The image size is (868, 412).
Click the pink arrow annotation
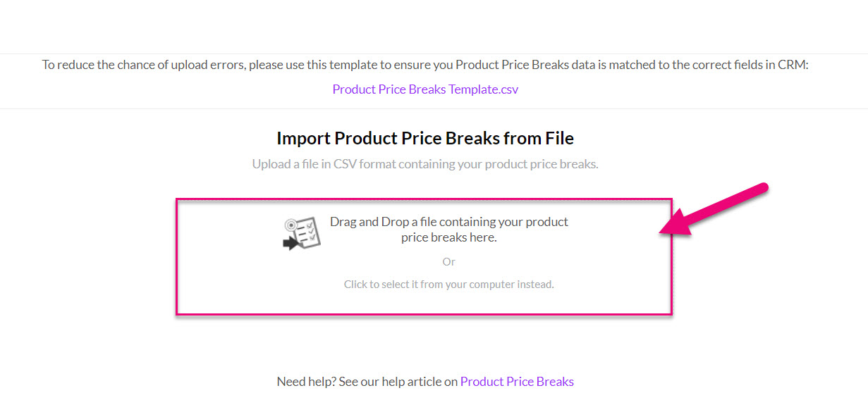(x=711, y=209)
